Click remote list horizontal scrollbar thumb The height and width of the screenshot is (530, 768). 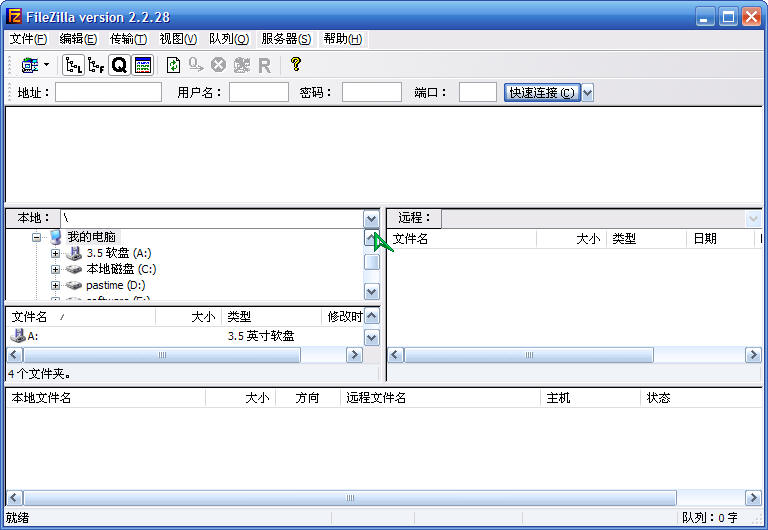click(529, 355)
